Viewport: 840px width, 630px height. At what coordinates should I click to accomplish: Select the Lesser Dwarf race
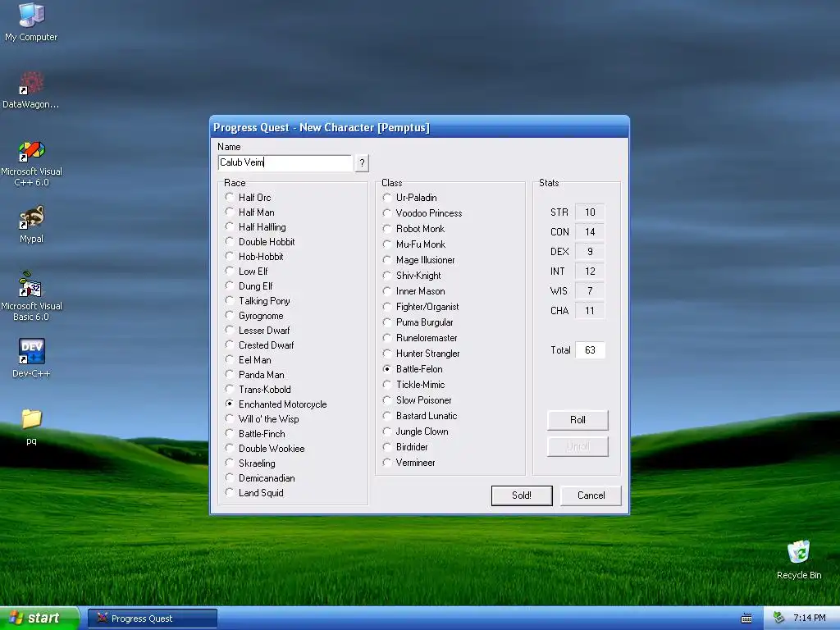258,330
